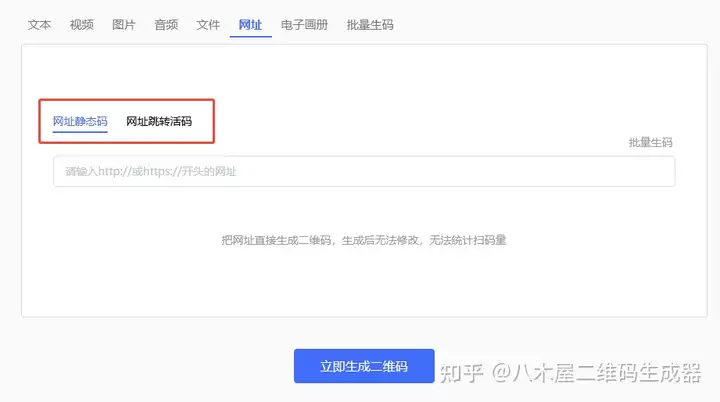Open the 视频 tab
This screenshot has width=720, height=402.
pyautogui.click(x=81, y=25)
